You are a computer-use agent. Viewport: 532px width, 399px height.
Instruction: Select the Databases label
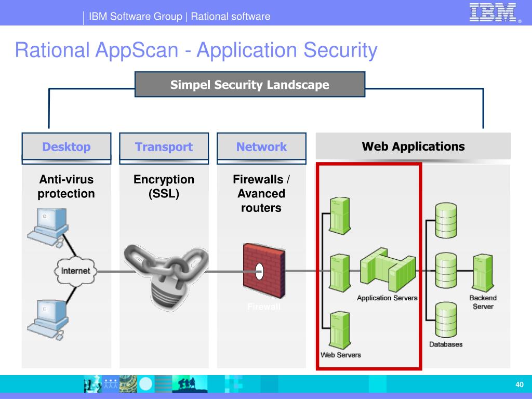[x=446, y=344]
